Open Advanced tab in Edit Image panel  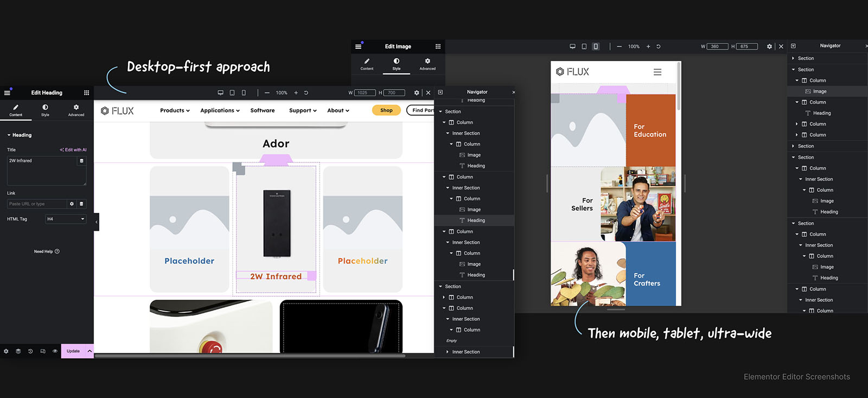[427, 64]
